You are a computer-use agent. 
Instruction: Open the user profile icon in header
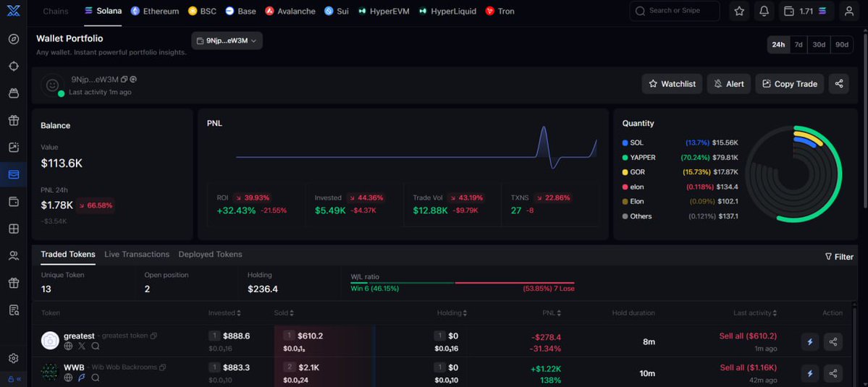click(848, 11)
